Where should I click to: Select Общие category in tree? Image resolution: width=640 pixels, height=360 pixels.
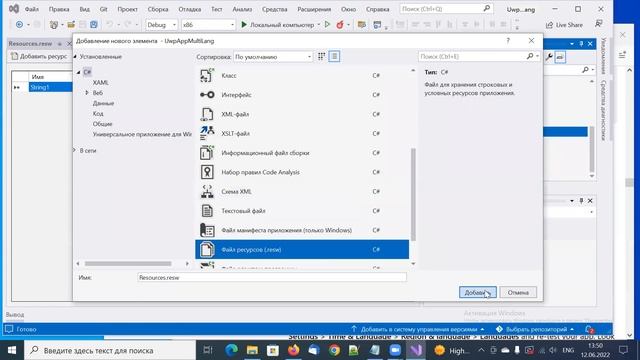click(x=102, y=124)
